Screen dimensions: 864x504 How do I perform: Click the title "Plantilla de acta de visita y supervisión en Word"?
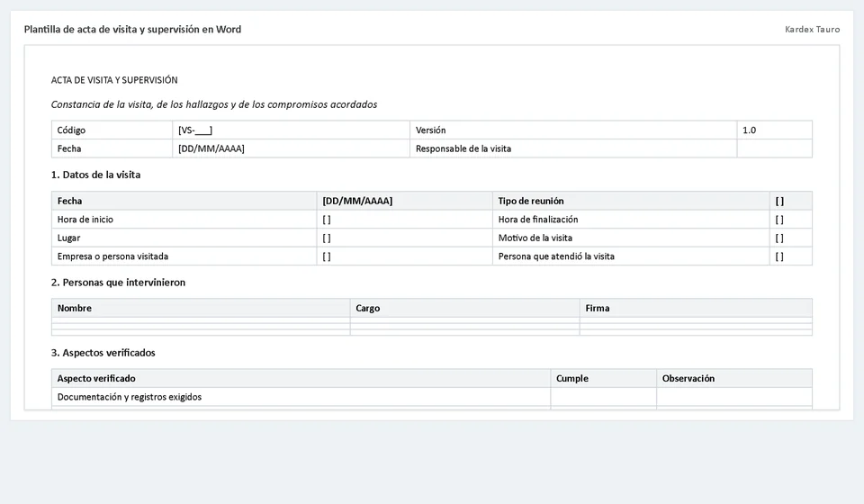tap(132, 29)
